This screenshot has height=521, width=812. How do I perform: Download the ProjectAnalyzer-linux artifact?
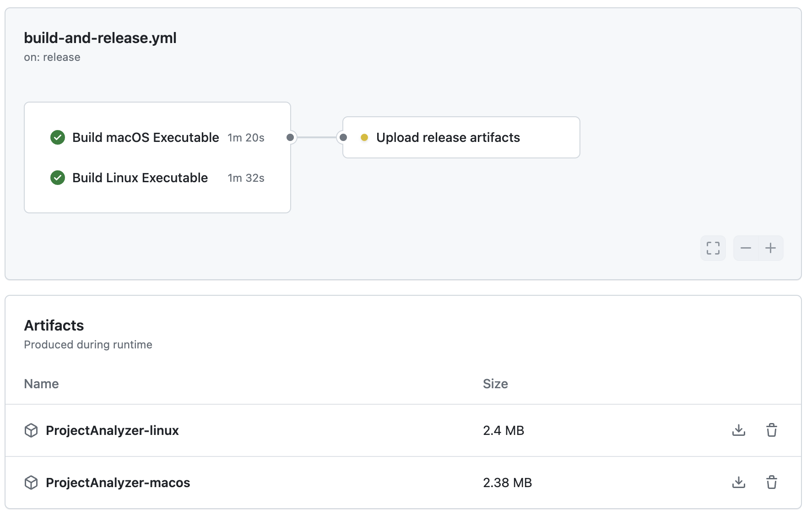[x=738, y=430]
